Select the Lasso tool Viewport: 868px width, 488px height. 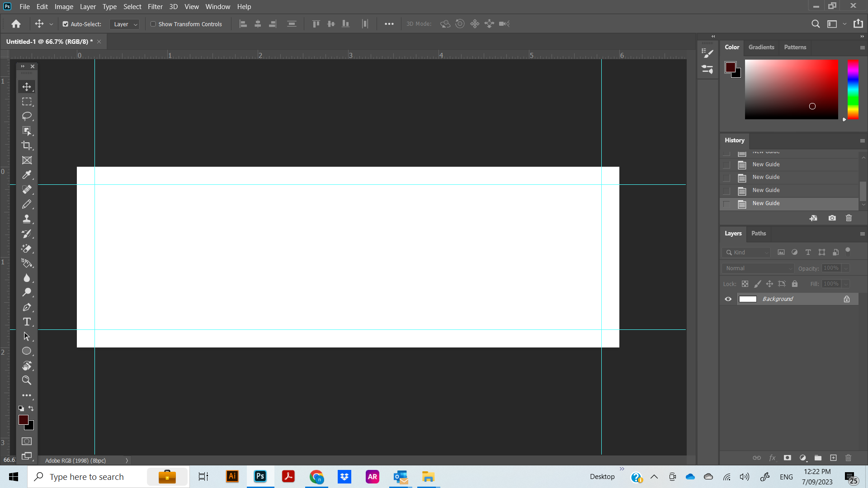[27, 116]
